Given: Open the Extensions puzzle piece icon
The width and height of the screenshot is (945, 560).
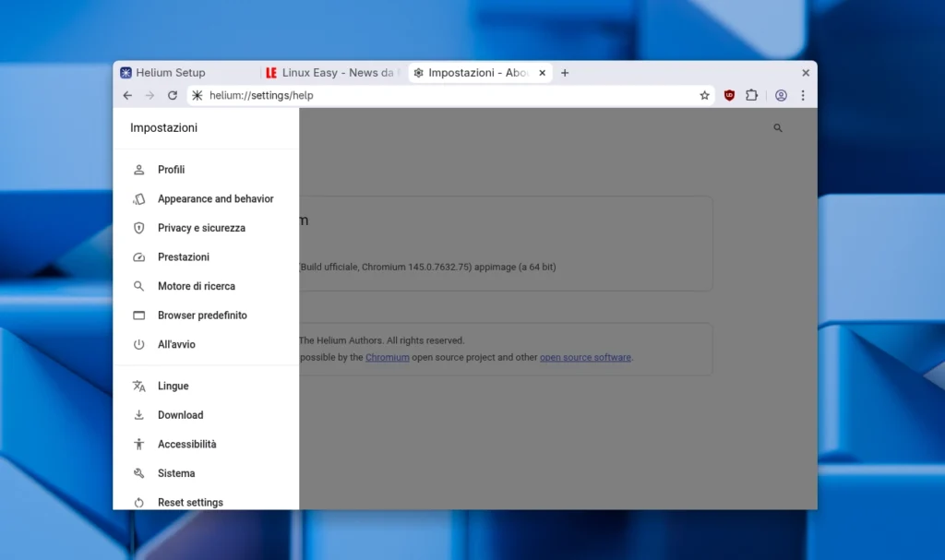Looking at the screenshot, I should click(752, 95).
